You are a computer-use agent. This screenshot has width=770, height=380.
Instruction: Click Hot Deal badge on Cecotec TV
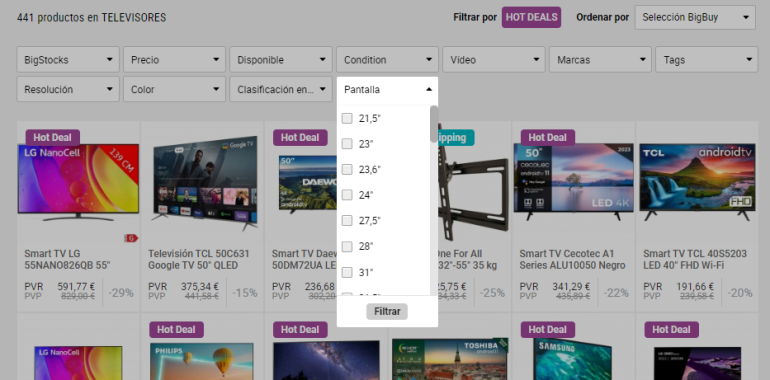pyautogui.click(x=548, y=137)
